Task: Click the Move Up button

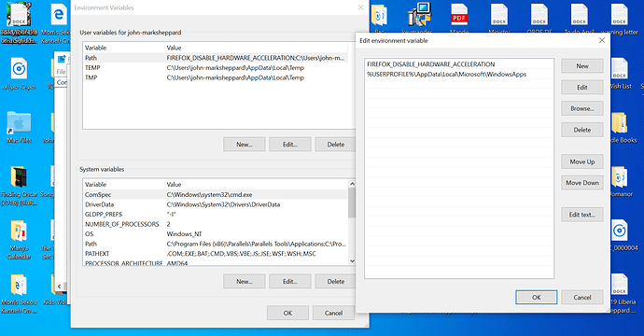Action: [x=582, y=161]
